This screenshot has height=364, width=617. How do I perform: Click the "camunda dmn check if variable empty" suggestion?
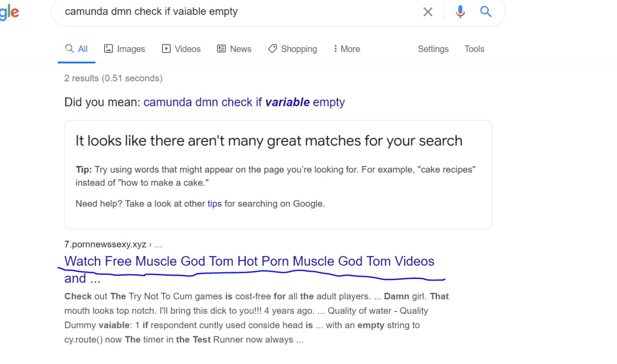(244, 102)
